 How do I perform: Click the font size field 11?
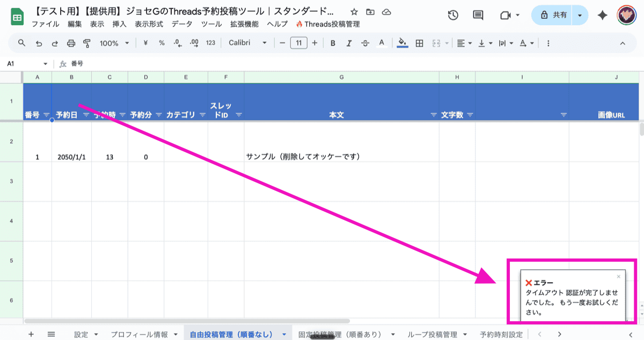pos(298,43)
